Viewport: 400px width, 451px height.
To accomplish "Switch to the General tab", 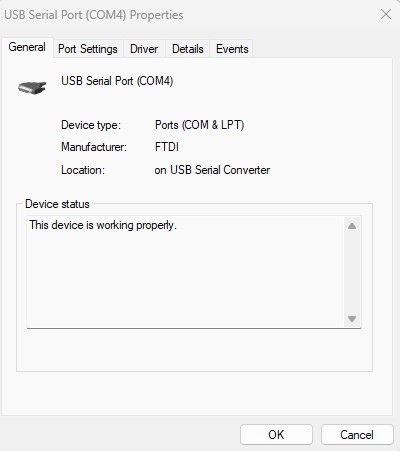I will [x=27, y=47].
